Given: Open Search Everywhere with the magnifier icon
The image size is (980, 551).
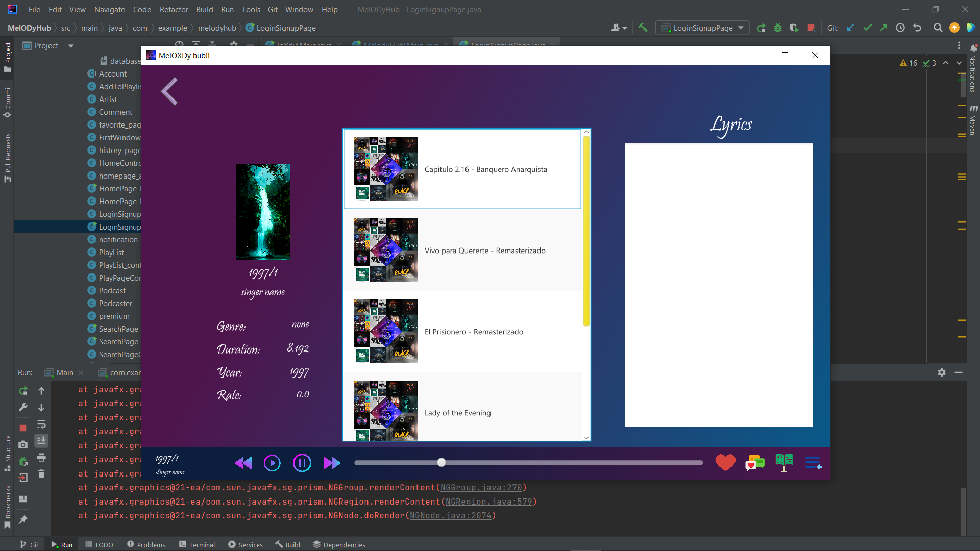Looking at the screenshot, I should click(938, 28).
